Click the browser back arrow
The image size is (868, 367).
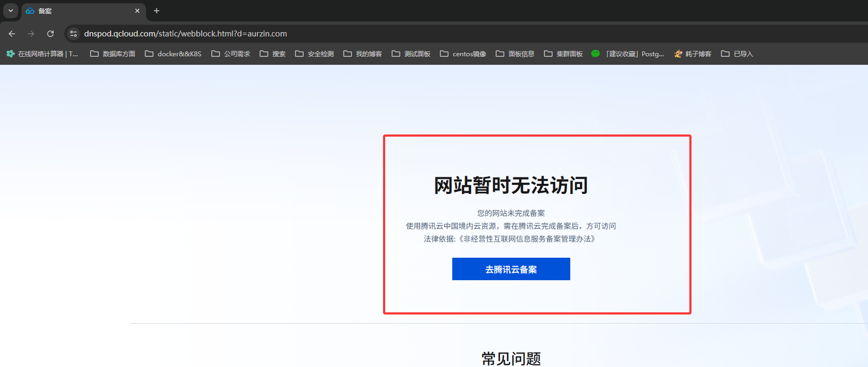pos(12,34)
